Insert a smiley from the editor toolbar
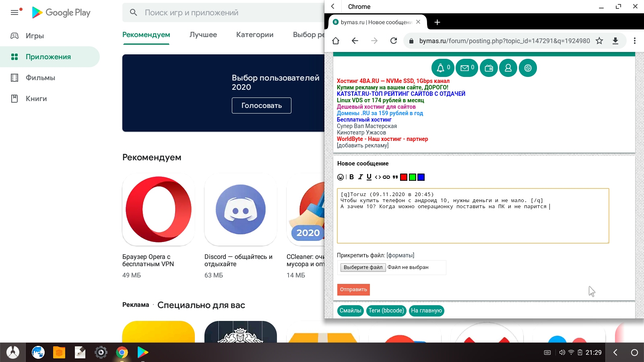 click(341, 177)
